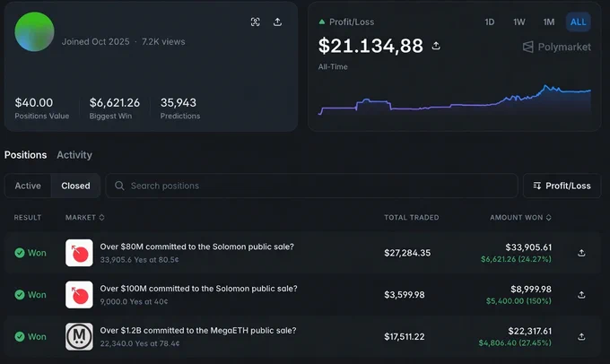Click the $5,400.00 (150%) profit text
610x364 pixels.
pos(518,301)
